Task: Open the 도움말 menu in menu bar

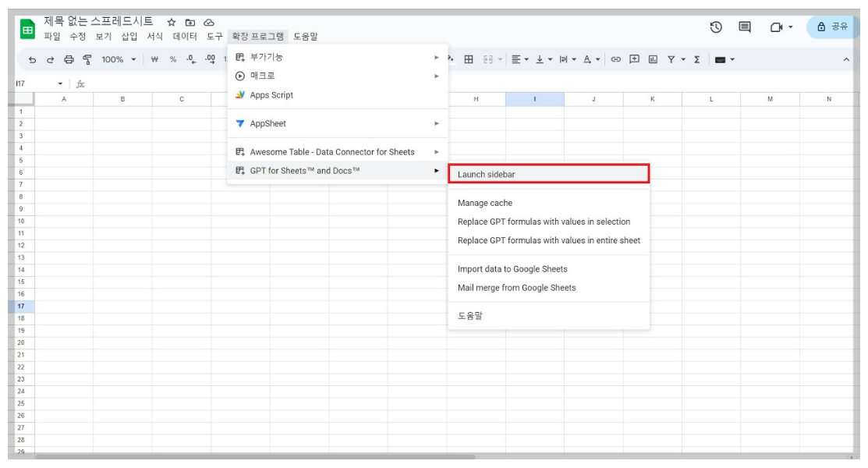Action: point(306,37)
